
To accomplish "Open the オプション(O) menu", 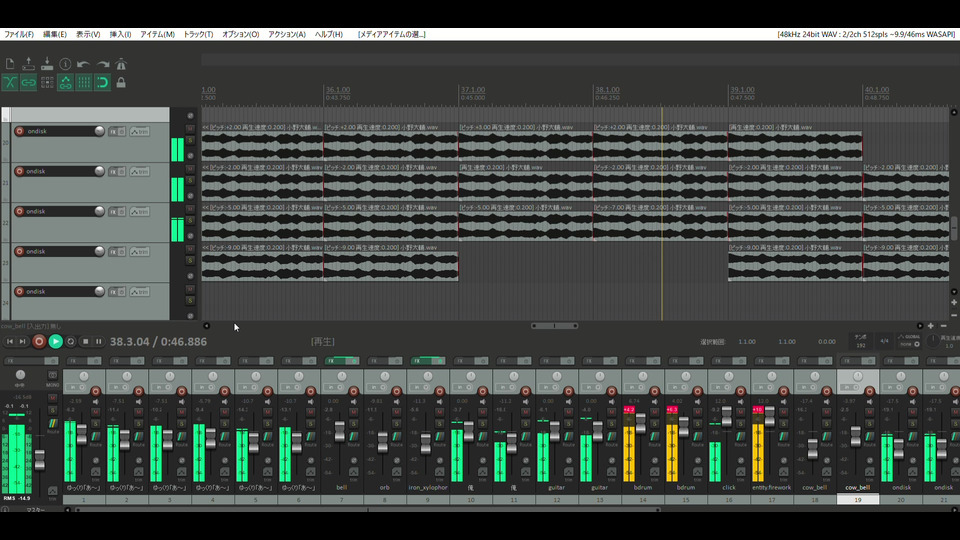I will tap(240, 34).
